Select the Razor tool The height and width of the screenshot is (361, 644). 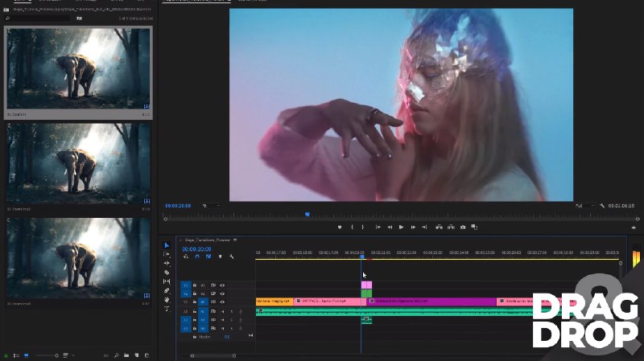point(167,273)
